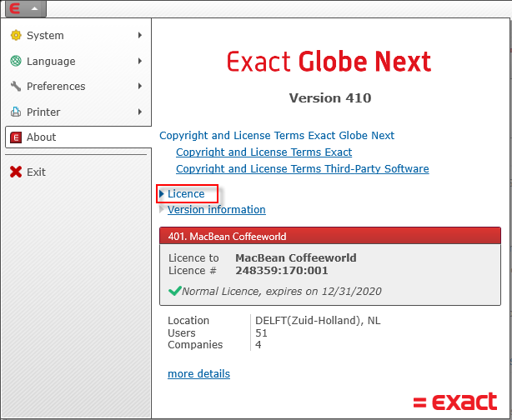Screen dimensions: 512x420
Task: Click the red About E icon
Action: 16,137
